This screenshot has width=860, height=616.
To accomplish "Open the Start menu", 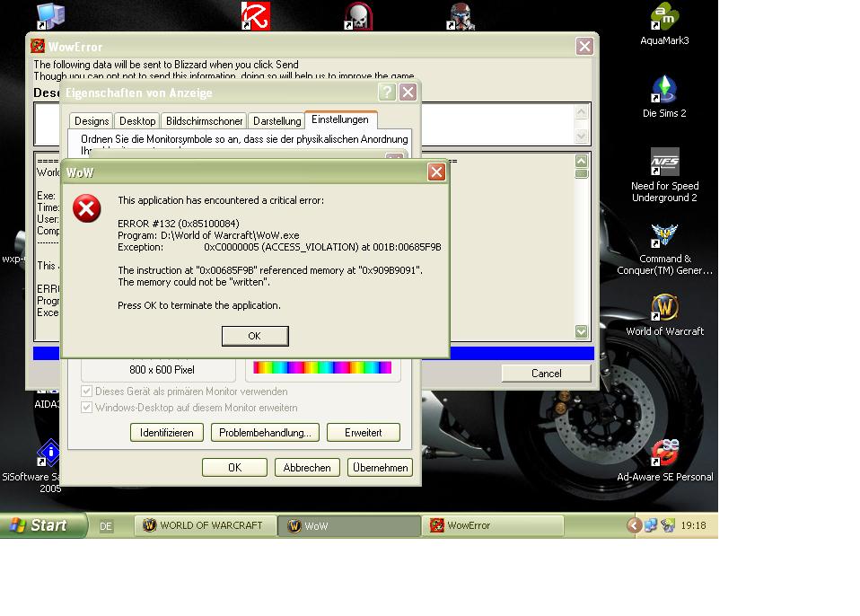I will (x=43, y=525).
